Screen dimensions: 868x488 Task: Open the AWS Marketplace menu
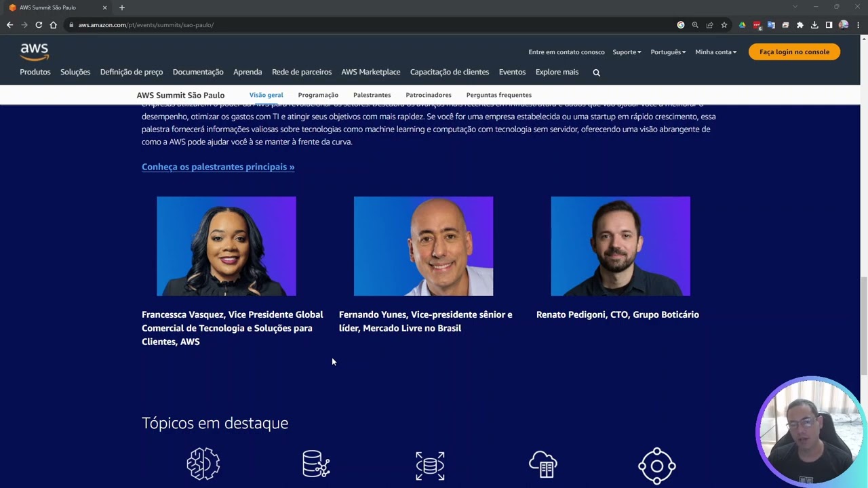pyautogui.click(x=371, y=72)
